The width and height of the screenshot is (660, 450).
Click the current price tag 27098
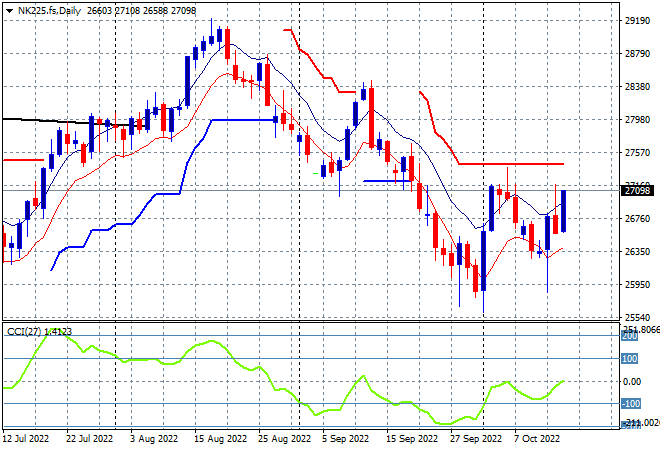coord(637,191)
